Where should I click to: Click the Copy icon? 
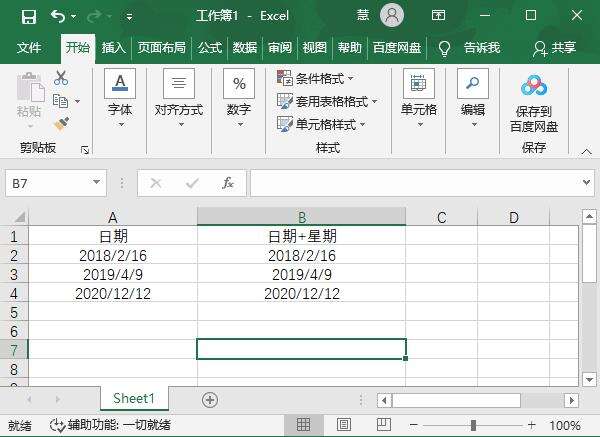(60, 101)
